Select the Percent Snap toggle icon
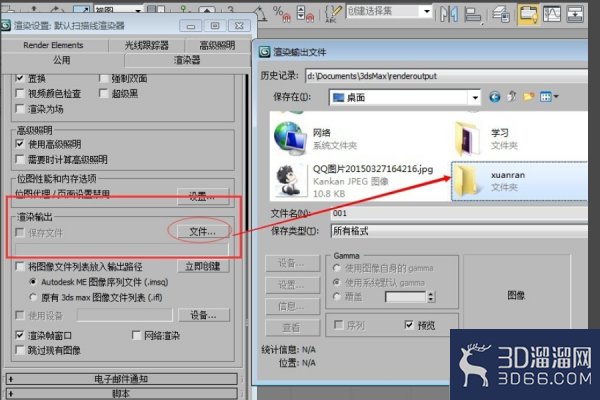This screenshot has width=600, height=400. (281, 13)
